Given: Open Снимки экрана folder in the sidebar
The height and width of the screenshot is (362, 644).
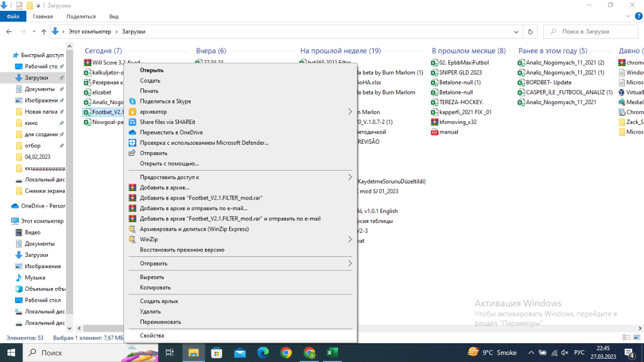Looking at the screenshot, I should [x=45, y=191].
